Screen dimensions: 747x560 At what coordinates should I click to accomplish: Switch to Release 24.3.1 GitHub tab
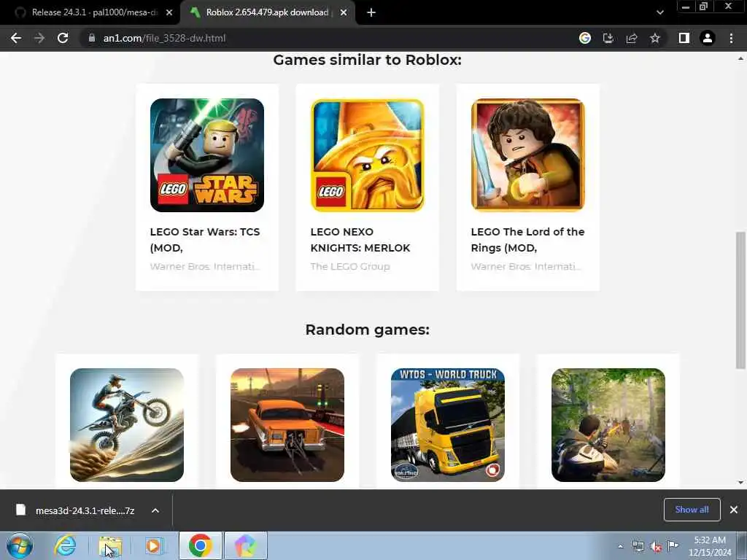point(94,12)
